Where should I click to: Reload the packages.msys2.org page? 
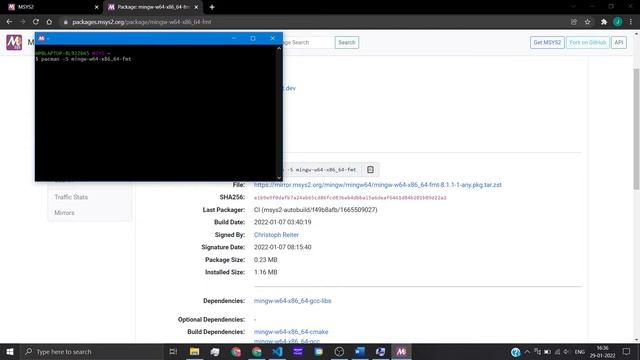[x=36, y=22]
